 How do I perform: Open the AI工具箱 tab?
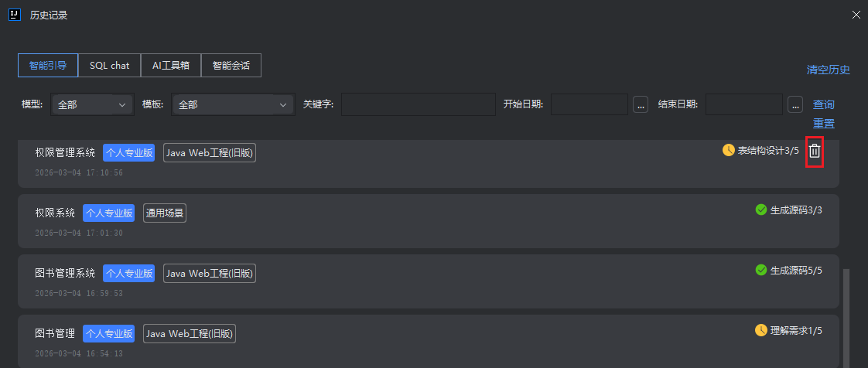pos(170,66)
